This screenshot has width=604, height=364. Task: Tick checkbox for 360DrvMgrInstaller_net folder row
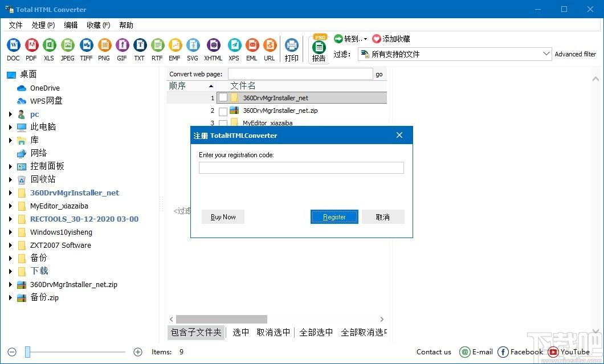click(223, 98)
